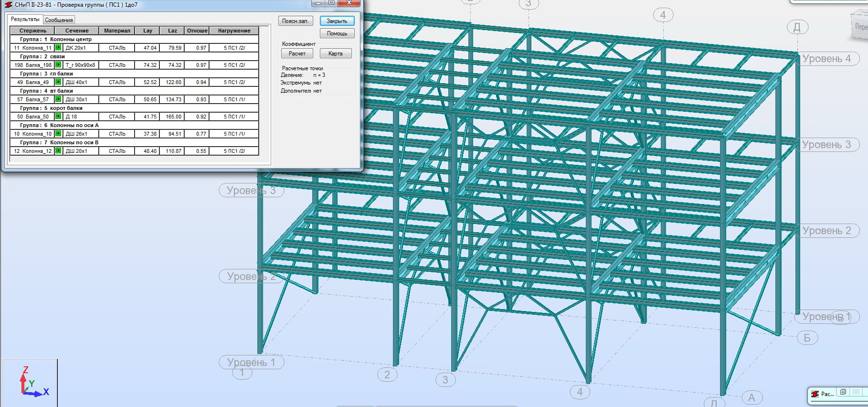Click the red I-beam icon of minimized window
Screen dimensions: 868x407
point(815,394)
